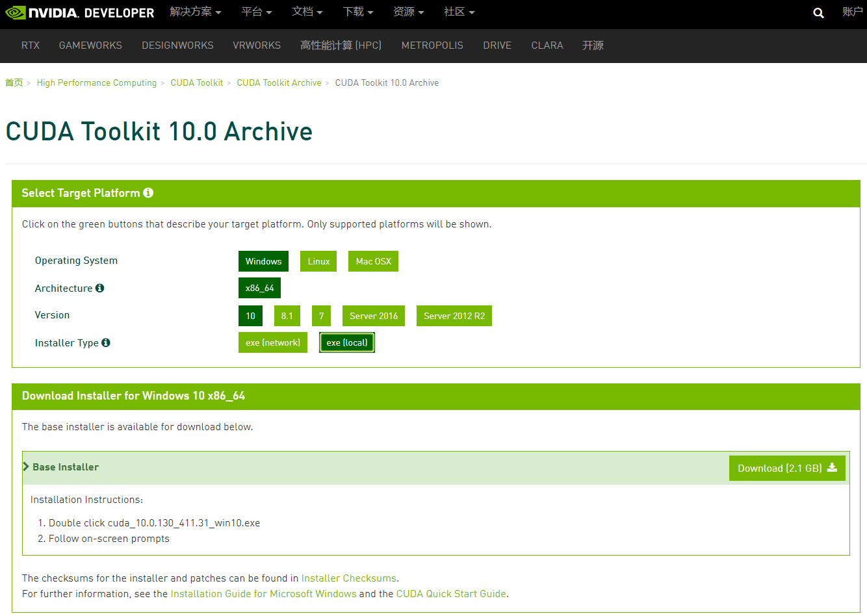Screen dimensions: 867x616
Task: Select the Mac OSX operating system button
Action: (373, 261)
